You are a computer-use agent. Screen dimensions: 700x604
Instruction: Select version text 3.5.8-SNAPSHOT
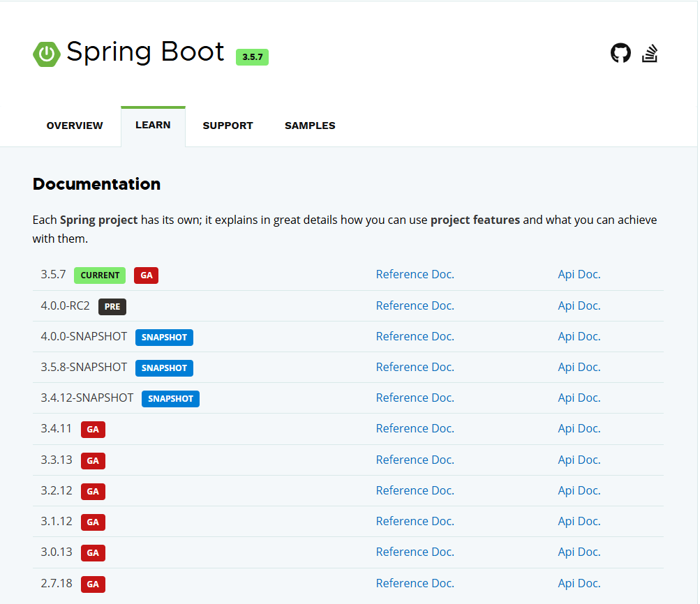[x=84, y=367]
